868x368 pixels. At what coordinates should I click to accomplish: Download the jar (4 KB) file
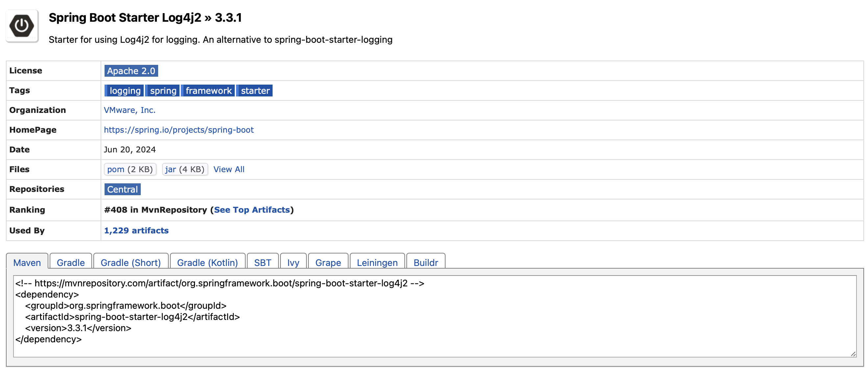(185, 169)
